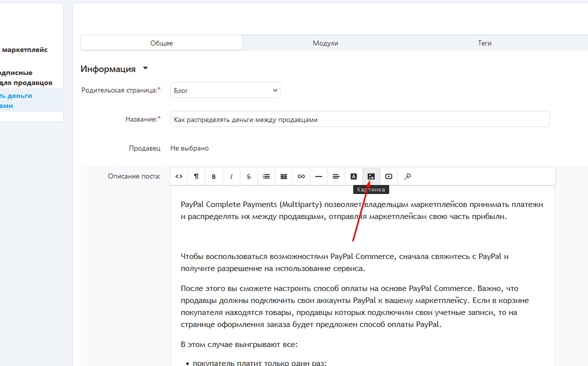Click bullet покупатель платит только один раз
Viewport: 588px width, 366px height.
(x=259, y=362)
